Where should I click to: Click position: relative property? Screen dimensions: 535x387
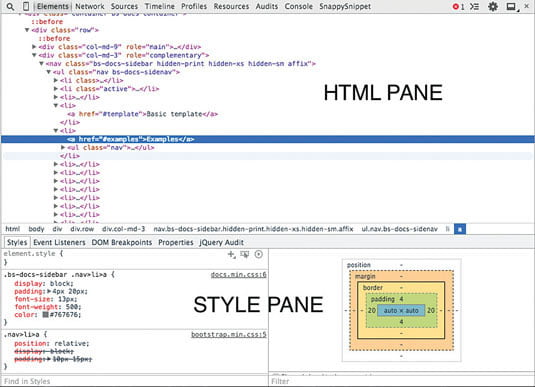(52, 343)
